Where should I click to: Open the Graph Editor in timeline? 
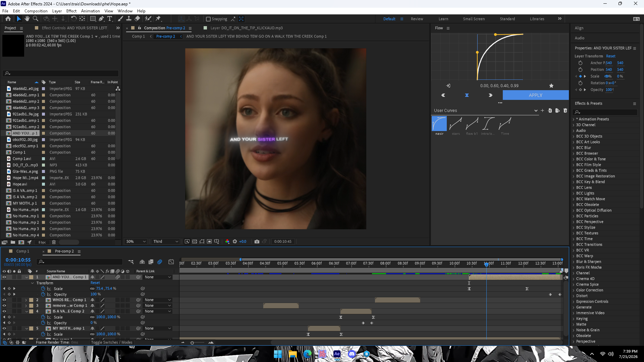coord(171,261)
